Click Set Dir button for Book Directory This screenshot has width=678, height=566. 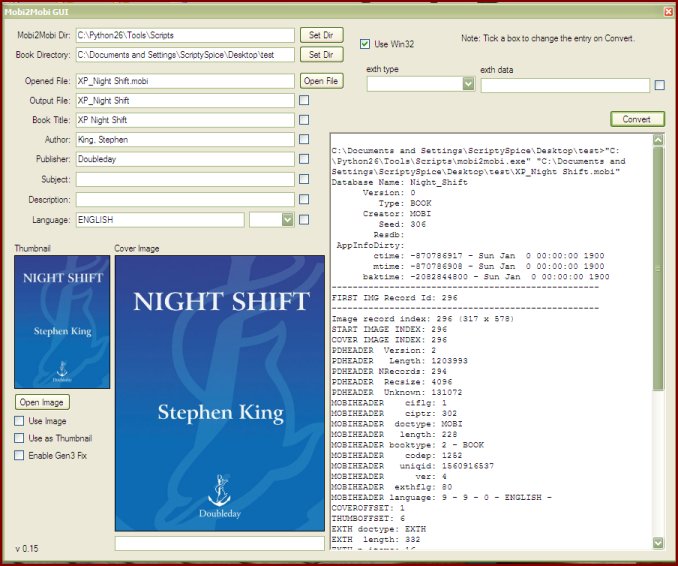pos(320,55)
